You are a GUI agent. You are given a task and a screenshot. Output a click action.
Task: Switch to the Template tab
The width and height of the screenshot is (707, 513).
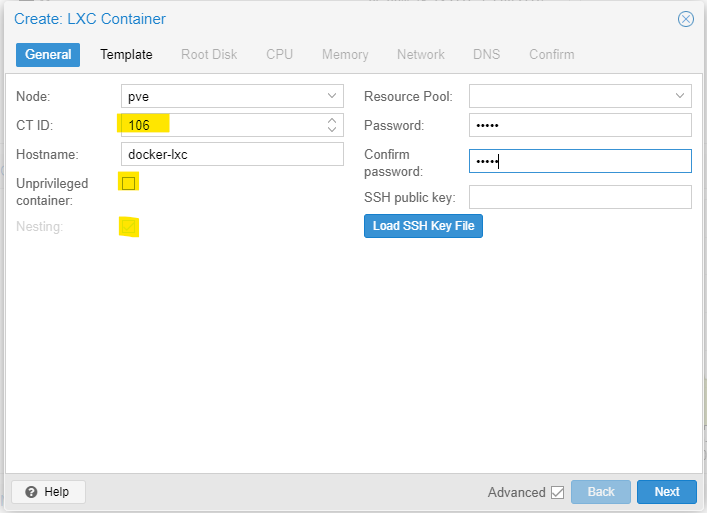click(126, 54)
